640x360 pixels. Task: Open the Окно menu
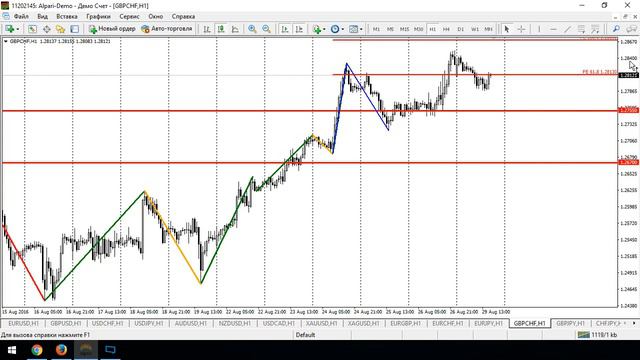click(156, 16)
